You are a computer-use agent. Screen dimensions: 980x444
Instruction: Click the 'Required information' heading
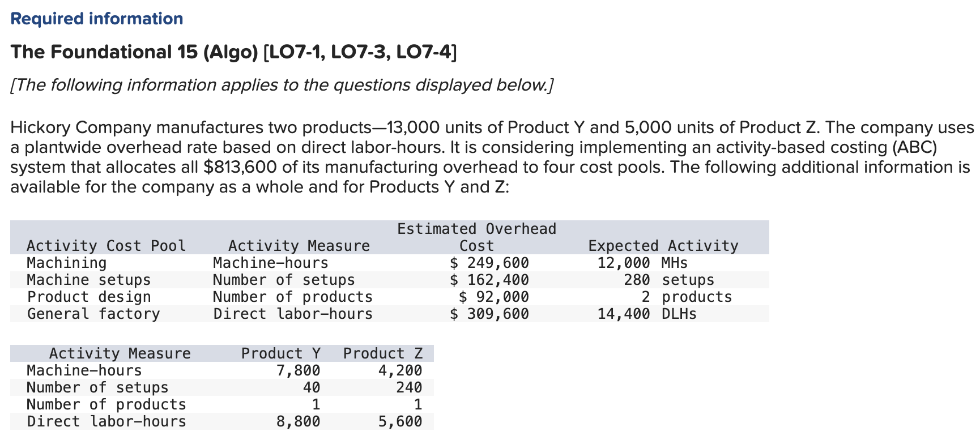click(97, 19)
